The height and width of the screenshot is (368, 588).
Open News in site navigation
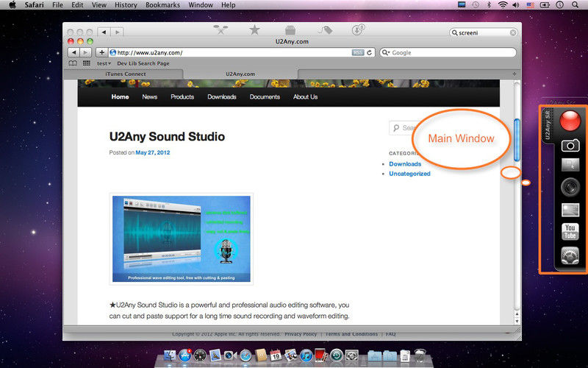150,97
